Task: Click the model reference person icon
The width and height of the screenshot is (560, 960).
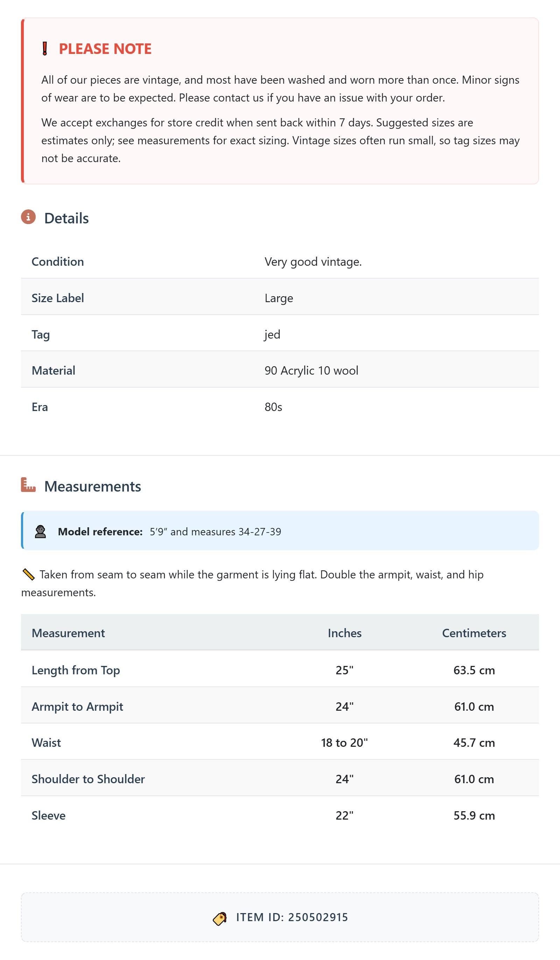Action: (40, 531)
